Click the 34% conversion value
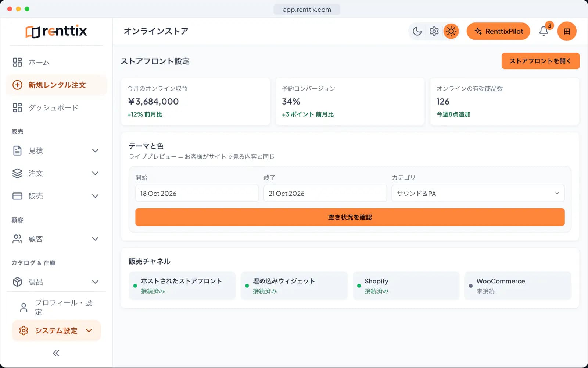The height and width of the screenshot is (368, 588). 291,102
